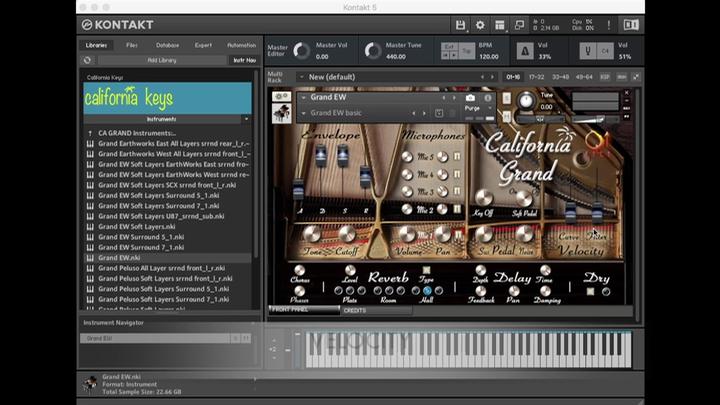Open the CREDITS tab
The height and width of the screenshot is (405, 720).
(x=376, y=310)
